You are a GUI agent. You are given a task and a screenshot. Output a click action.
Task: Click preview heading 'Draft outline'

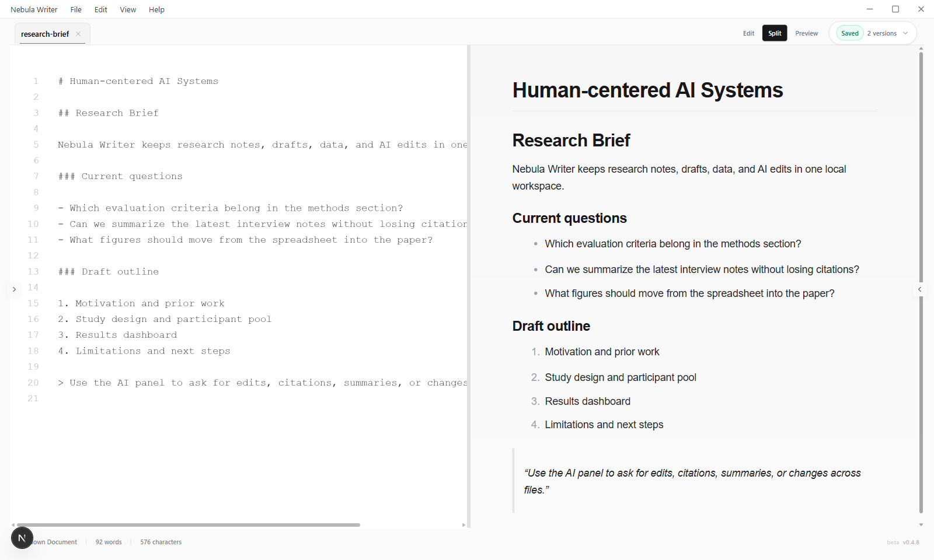coord(551,326)
